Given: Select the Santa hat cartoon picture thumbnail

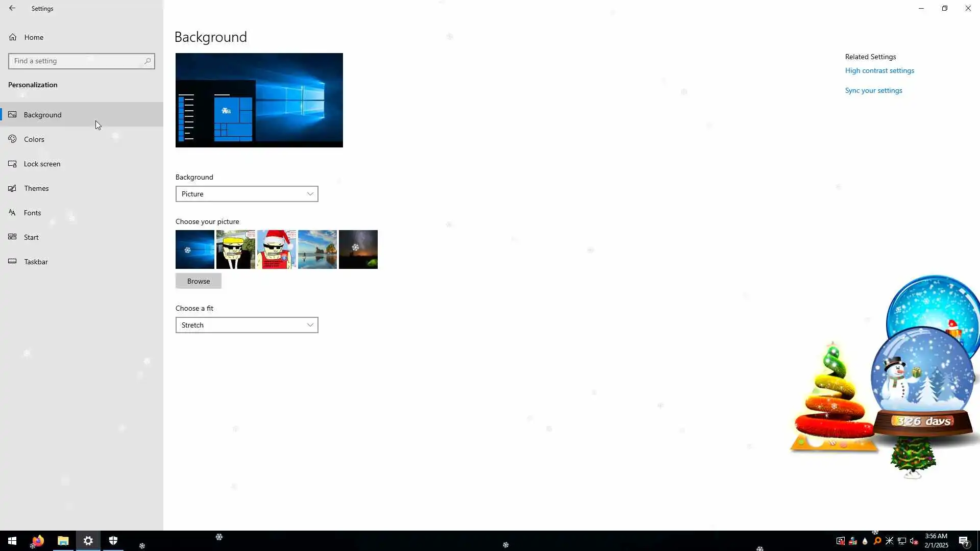Looking at the screenshot, I should coord(276,249).
